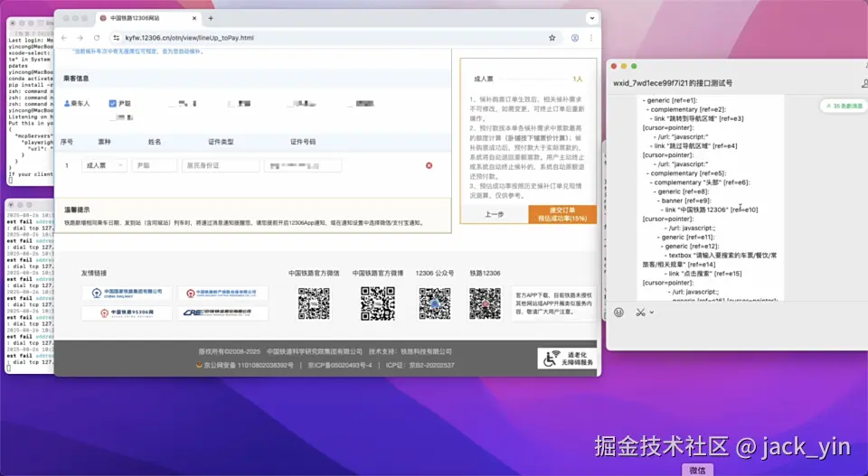Screen dimensions: 868x476
Task: Click 成人票 summary label in order box
Action: pos(483,79)
